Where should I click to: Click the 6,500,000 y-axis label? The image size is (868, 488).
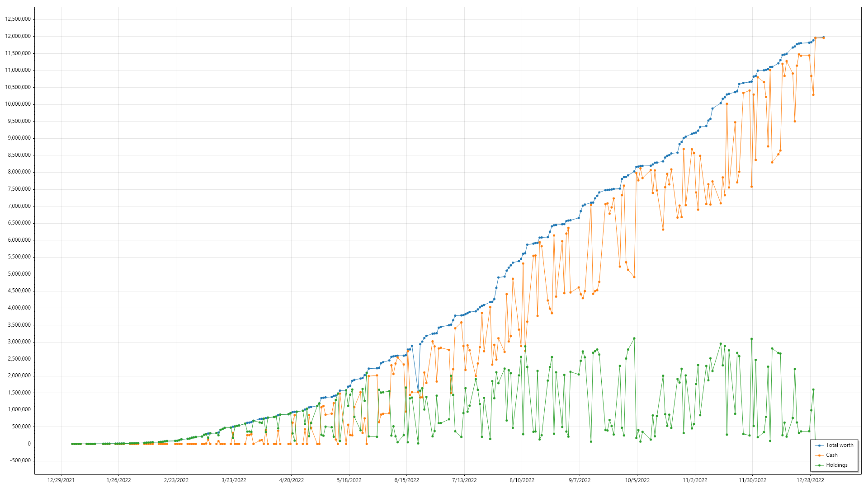pos(19,223)
